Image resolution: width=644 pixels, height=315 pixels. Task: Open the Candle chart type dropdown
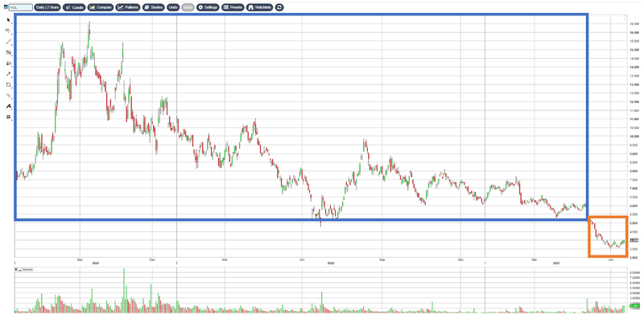[74, 7]
